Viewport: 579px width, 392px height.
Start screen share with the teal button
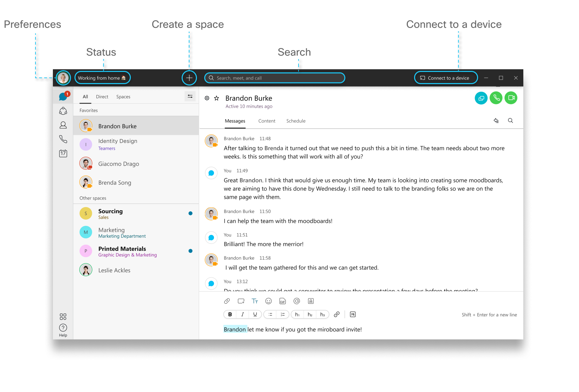(x=481, y=98)
